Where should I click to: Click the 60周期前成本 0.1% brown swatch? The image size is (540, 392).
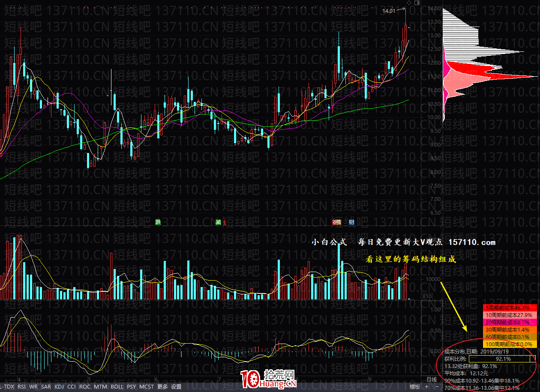coord(510,337)
